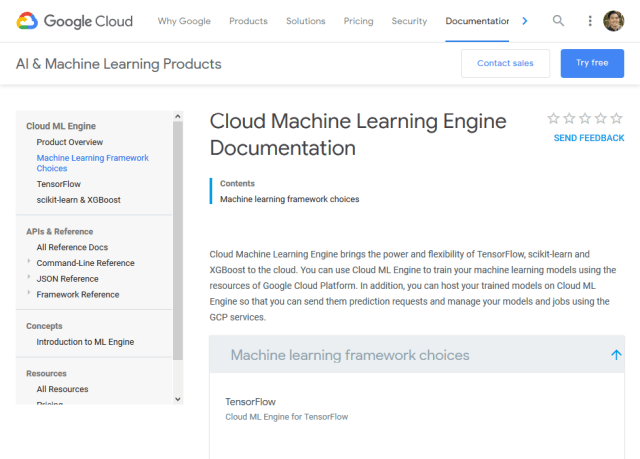Click the sidebar scrollbar thumb
The image size is (640, 459).
(178, 241)
